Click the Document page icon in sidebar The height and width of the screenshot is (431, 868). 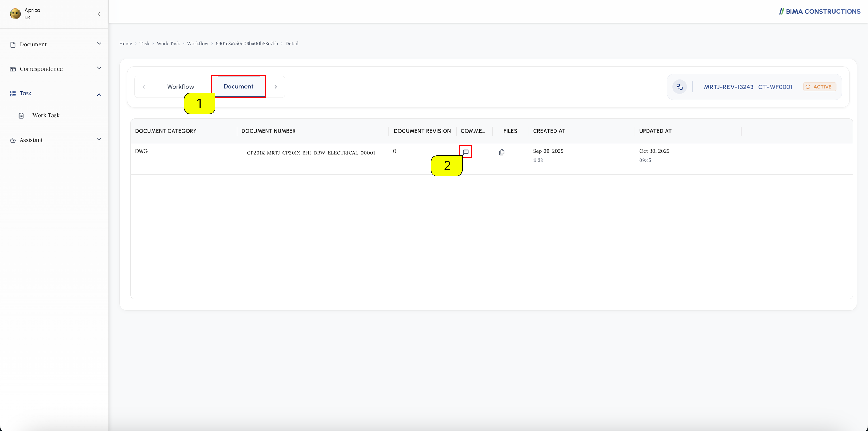point(13,44)
